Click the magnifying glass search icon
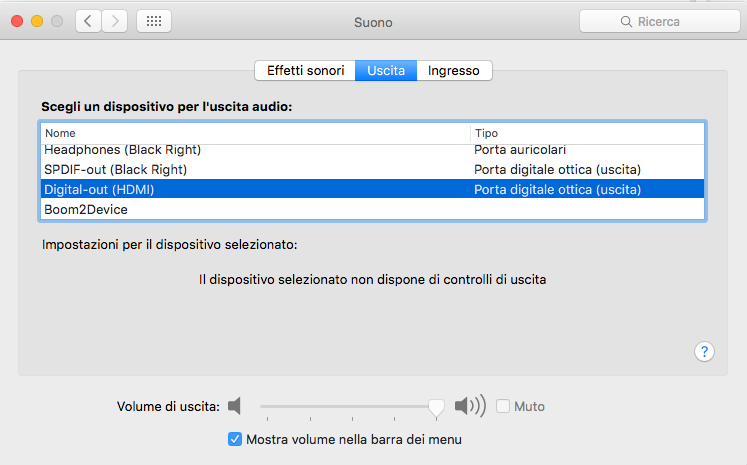 (x=627, y=21)
